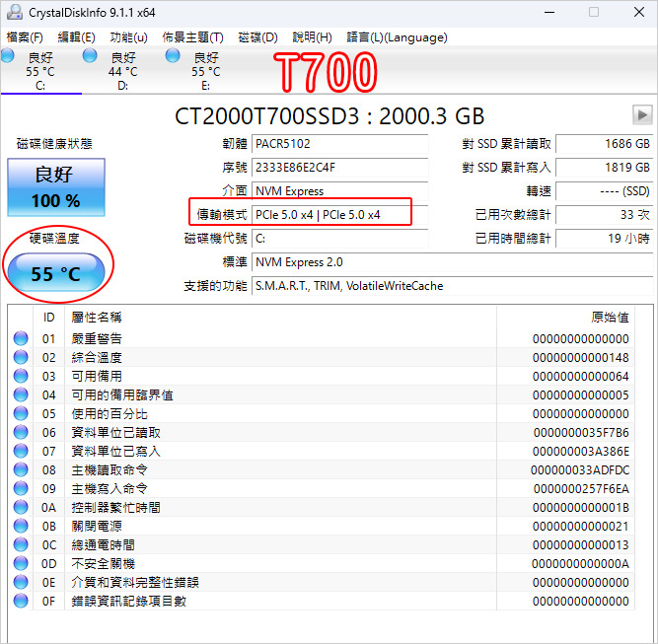Click the ID column header
Screen dimensions: 658x644
coord(48,318)
